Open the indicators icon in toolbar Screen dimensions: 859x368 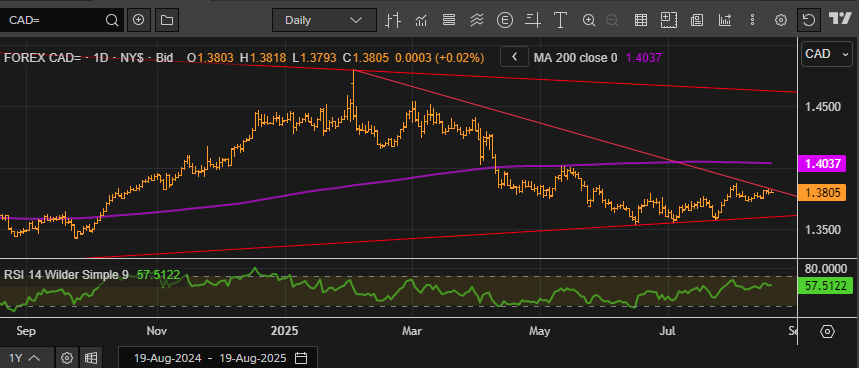(x=421, y=21)
